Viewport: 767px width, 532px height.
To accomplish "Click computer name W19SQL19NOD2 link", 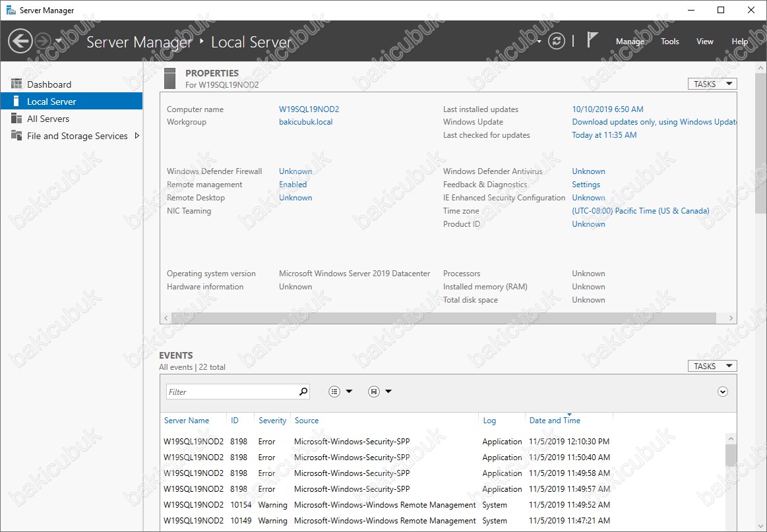I will point(309,109).
